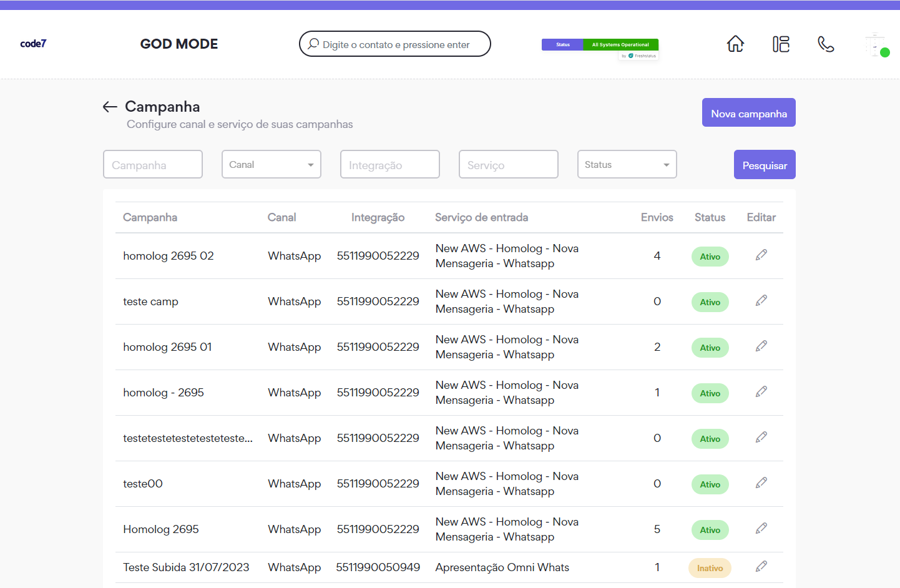Viewport: 900px width, 588px height.
Task: Click the Ativo badge for homolog 2695 02
Action: (x=710, y=257)
